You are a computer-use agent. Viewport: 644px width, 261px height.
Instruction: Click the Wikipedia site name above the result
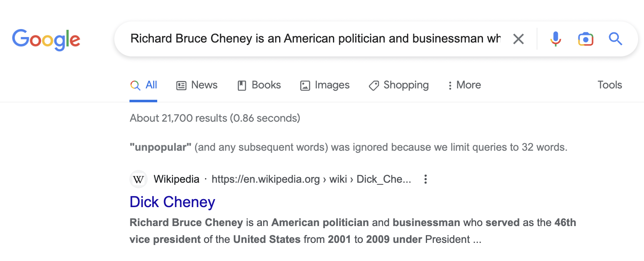[177, 179]
